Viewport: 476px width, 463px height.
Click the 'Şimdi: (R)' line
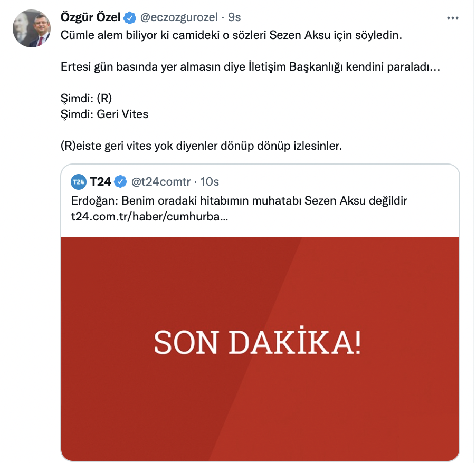pos(87,99)
